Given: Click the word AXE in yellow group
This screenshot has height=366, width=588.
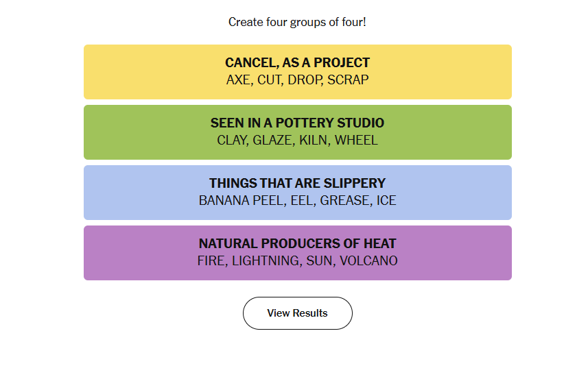Looking at the screenshot, I should [x=238, y=80].
